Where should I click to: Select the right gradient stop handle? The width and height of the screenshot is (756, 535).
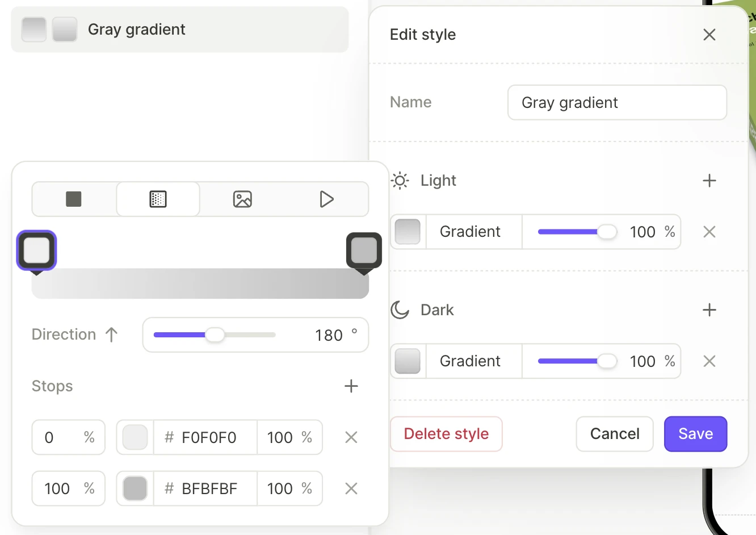pos(364,250)
